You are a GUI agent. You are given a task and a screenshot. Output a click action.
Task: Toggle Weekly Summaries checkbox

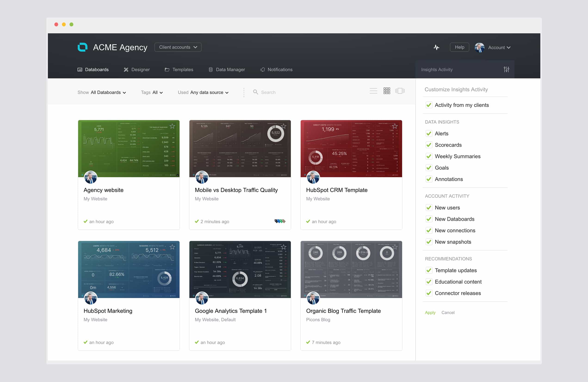pyautogui.click(x=429, y=156)
